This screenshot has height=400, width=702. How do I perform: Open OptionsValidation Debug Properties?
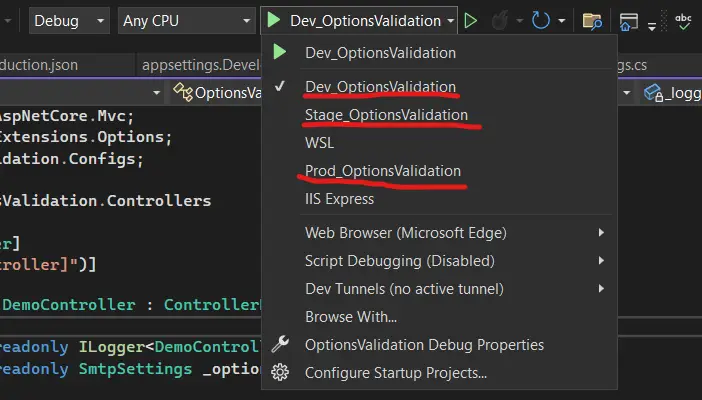pos(424,345)
